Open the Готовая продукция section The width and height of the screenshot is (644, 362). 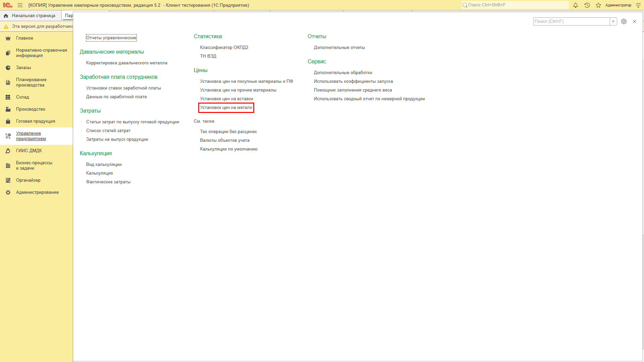click(36, 121)
